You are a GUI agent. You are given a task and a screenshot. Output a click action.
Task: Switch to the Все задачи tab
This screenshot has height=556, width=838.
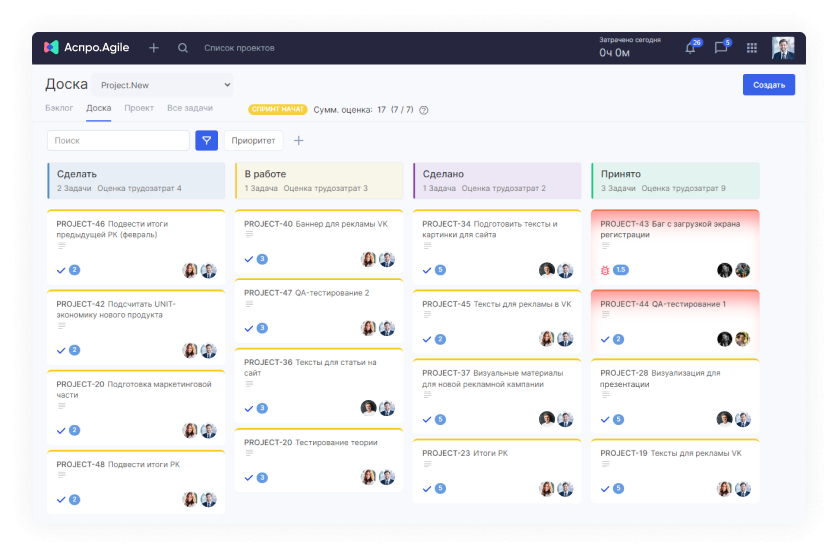(x=190, y=108)
